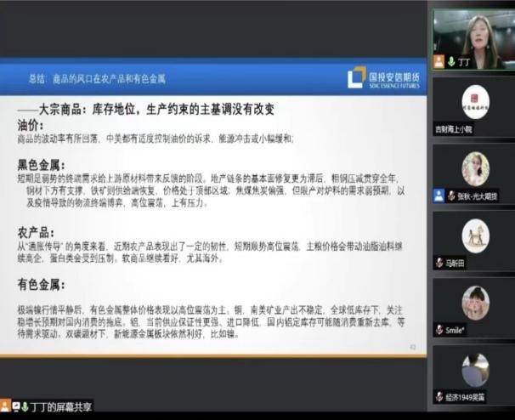Click green mic icon in bottom-left sharing label
The image size is (515, 420).
(25, 405)
